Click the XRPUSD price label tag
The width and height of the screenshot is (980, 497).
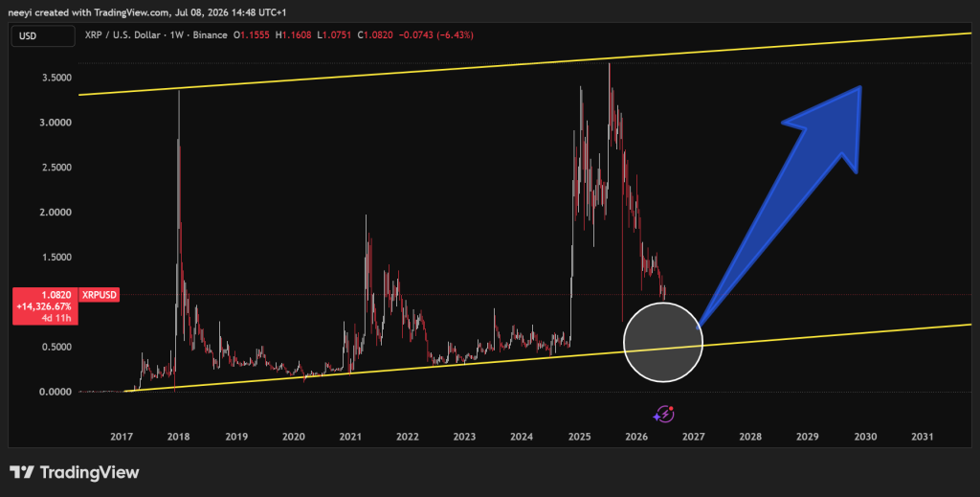coord(100,295)
